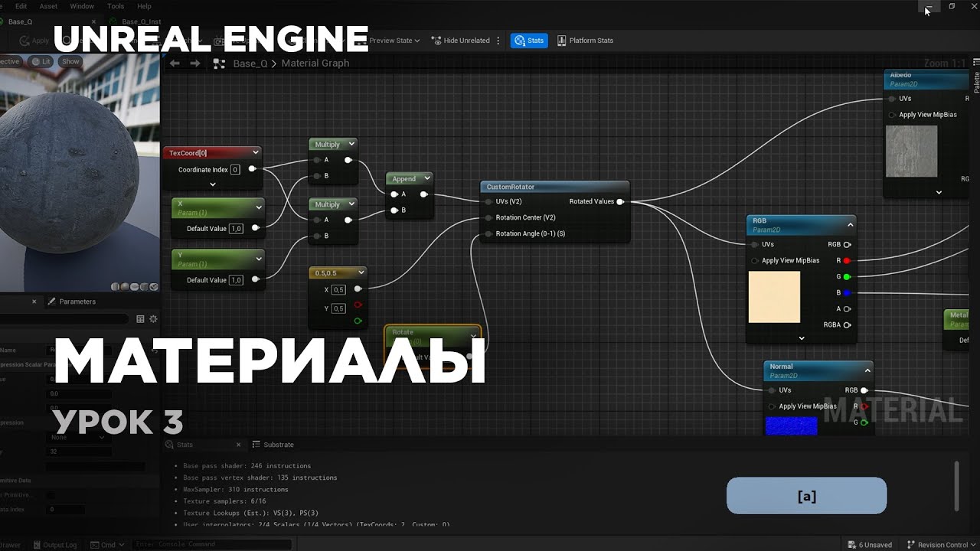Click the RGBA output pin on RGB node
The height and width of the screenshot is (551, 980).
coord(847,325)
